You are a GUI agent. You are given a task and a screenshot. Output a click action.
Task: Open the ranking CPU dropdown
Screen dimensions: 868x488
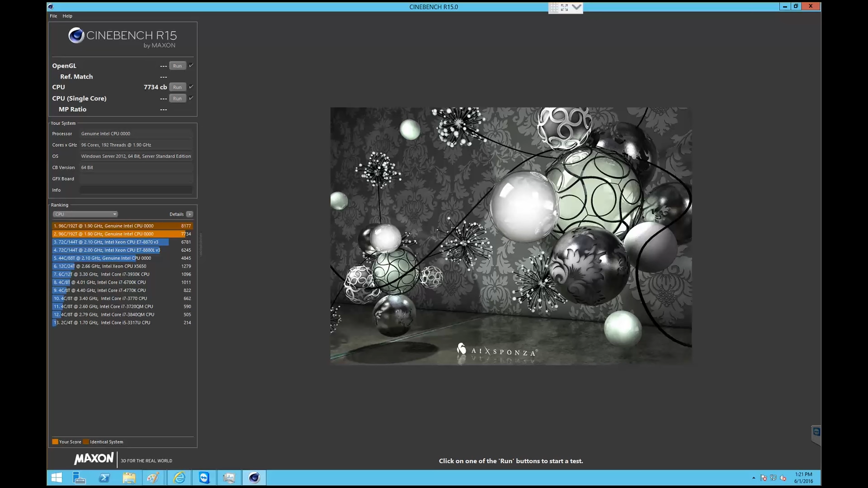[85, 214]
